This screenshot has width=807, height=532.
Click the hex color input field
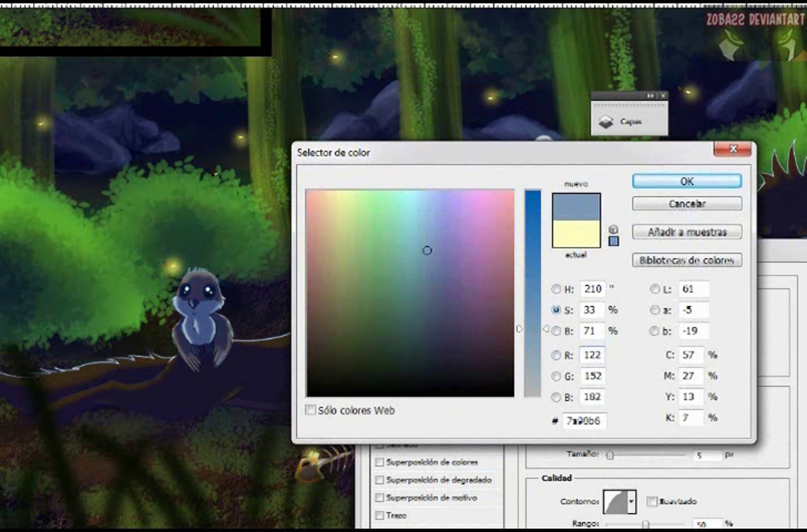coord(584,421)
